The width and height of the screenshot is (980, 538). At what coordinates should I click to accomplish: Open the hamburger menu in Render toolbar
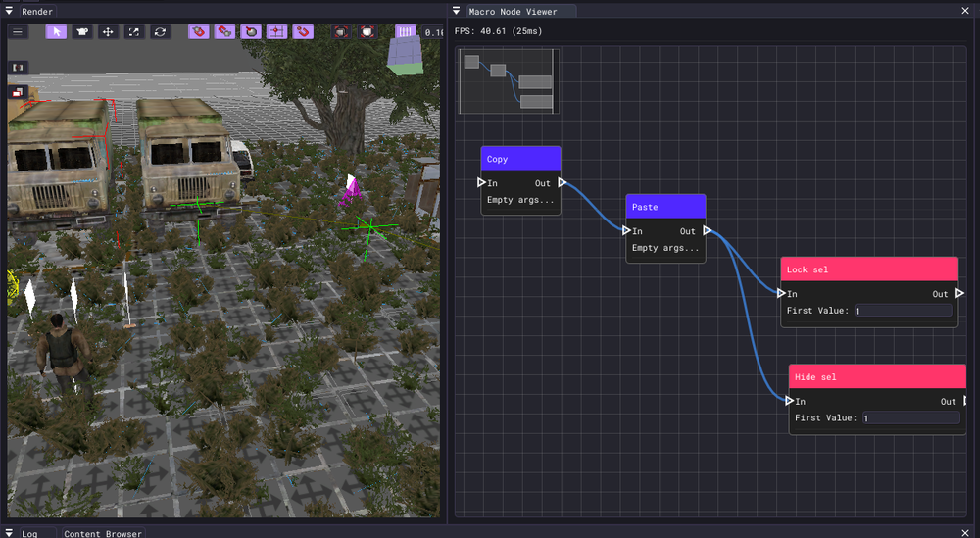(x=18, y=31)
